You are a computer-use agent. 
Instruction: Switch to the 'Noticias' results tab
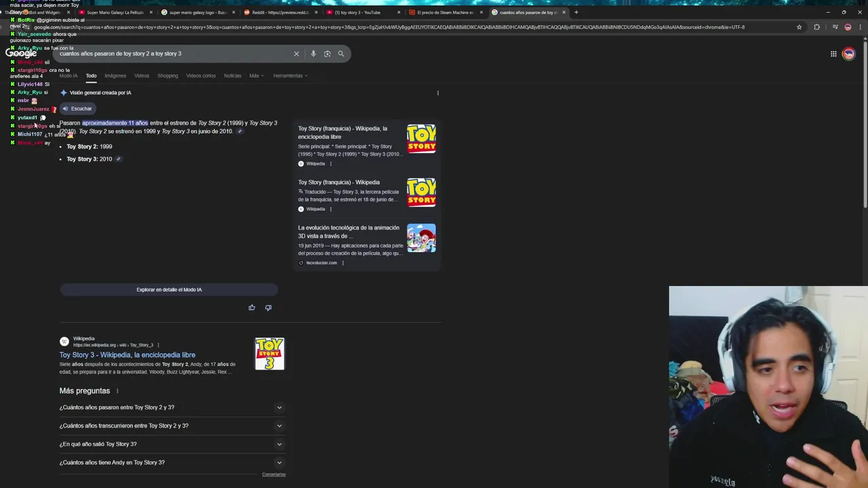pyautogui.click(x=233, y=76)
